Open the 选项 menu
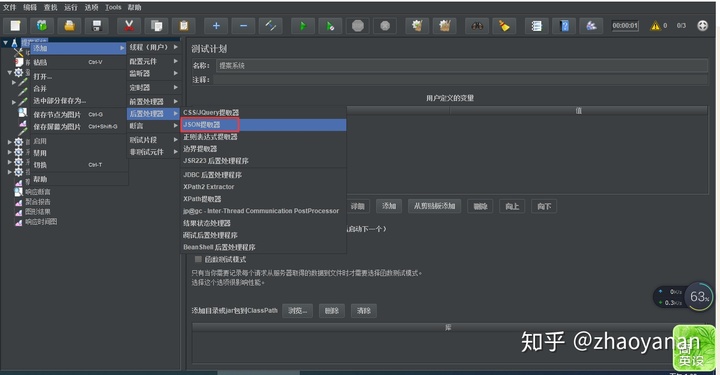Image resolution: width=720 pixels, height=375 pixels. (x=91, y=7)
